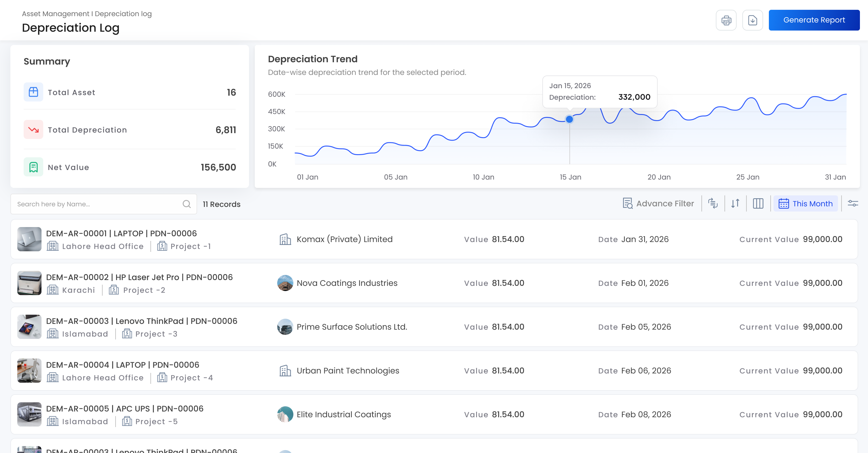The height and width of the screenshot is (453, 868).
Task: Open DEM-AR-00001 laptop thumbnail
Action: click(29, 239)
